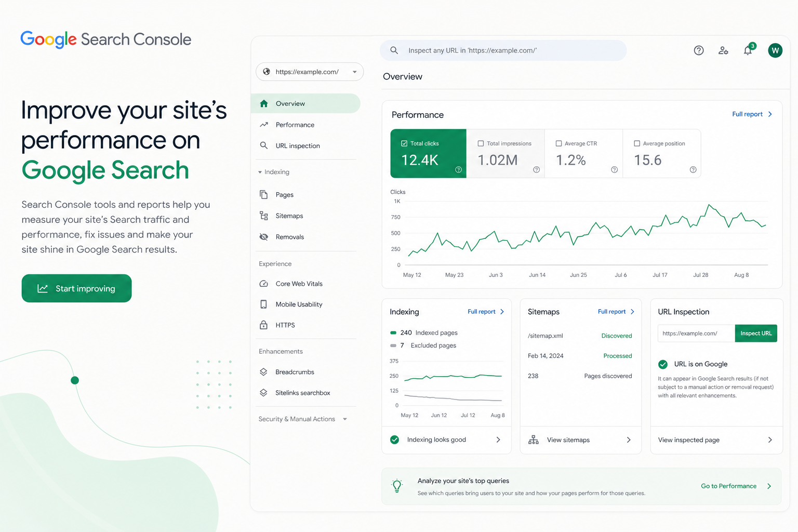Click the home icon beside Overview
This screenshot has height=532, width=798.
coord(264,103)
